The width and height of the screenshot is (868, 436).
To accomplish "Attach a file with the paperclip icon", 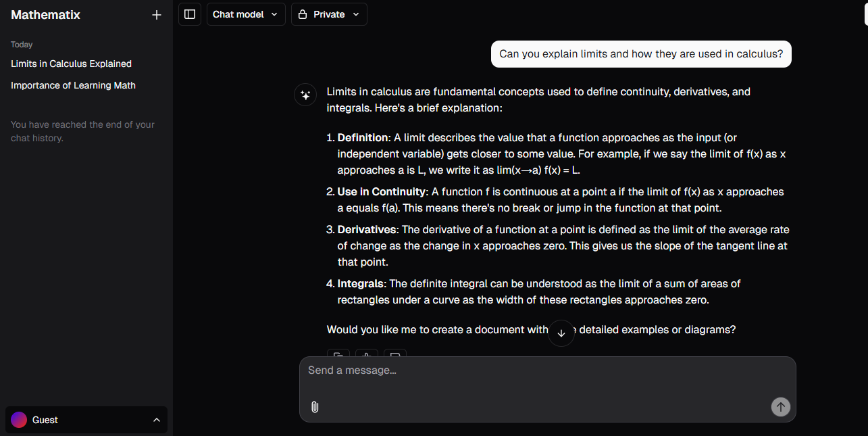I will tap(315, 407).
